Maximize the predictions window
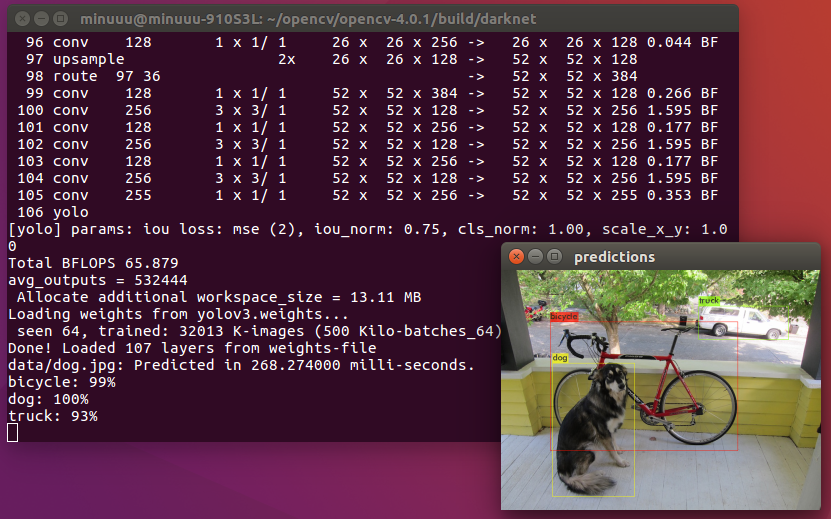 coord(554,257)
